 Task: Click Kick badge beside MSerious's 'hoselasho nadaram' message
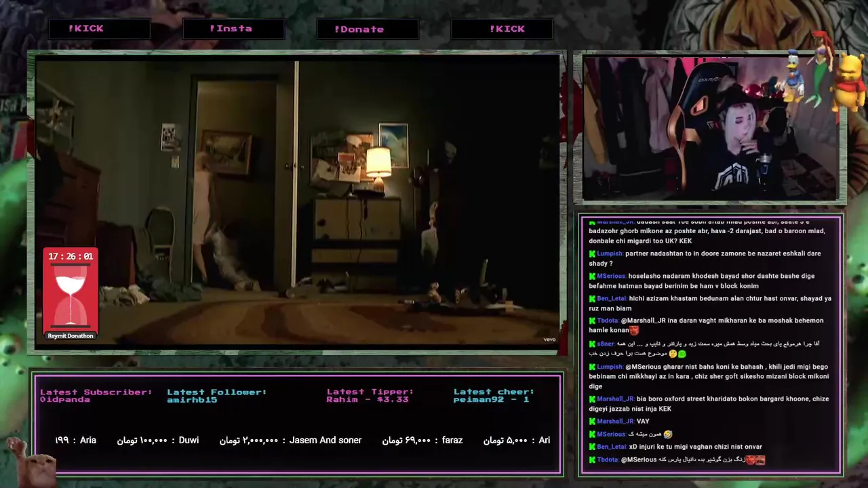pyautogui.click(x=593, y=277)
